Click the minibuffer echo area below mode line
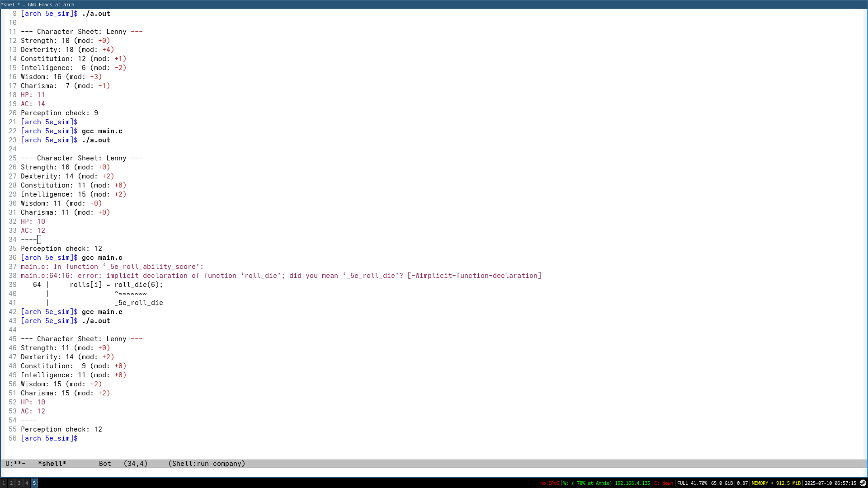Viewport: 868px width, 488px height. click(434, 472)
